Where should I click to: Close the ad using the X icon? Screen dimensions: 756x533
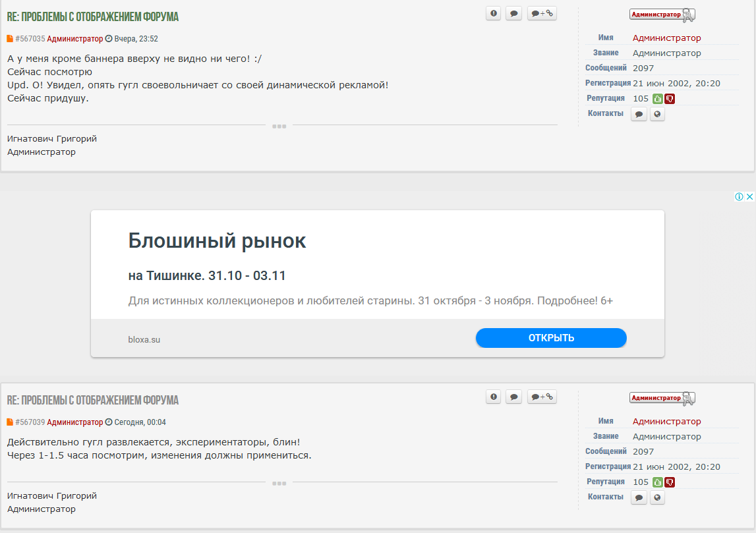749,196
